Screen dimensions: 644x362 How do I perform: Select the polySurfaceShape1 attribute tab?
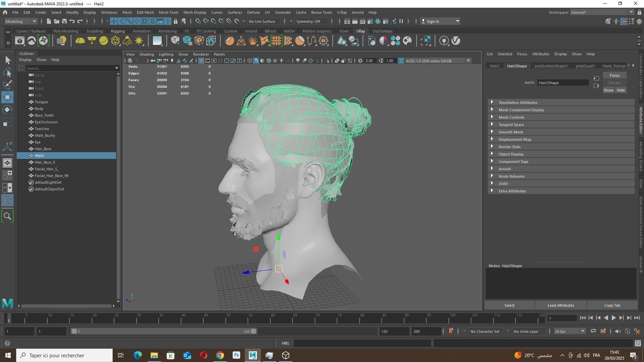click(551, 66)
